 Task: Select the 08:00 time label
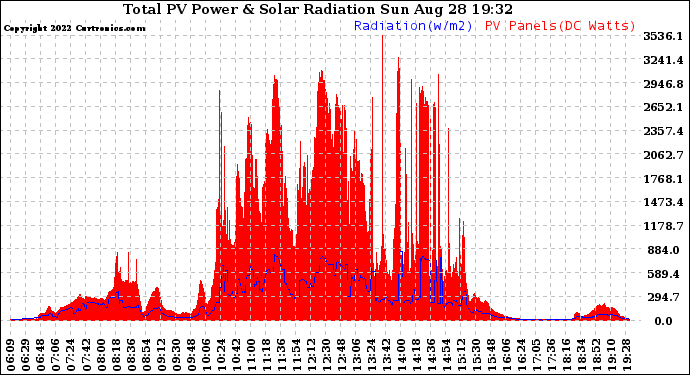click(x=101, y=355)
